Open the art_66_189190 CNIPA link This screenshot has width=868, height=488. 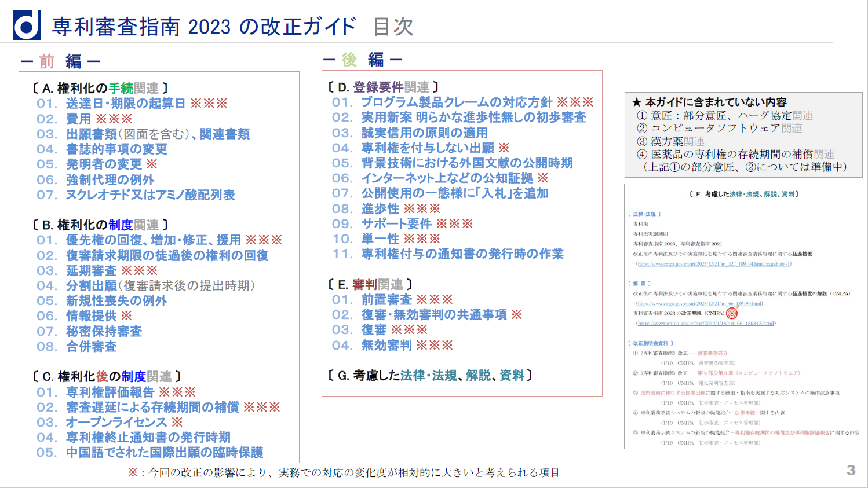pos(699,303)
